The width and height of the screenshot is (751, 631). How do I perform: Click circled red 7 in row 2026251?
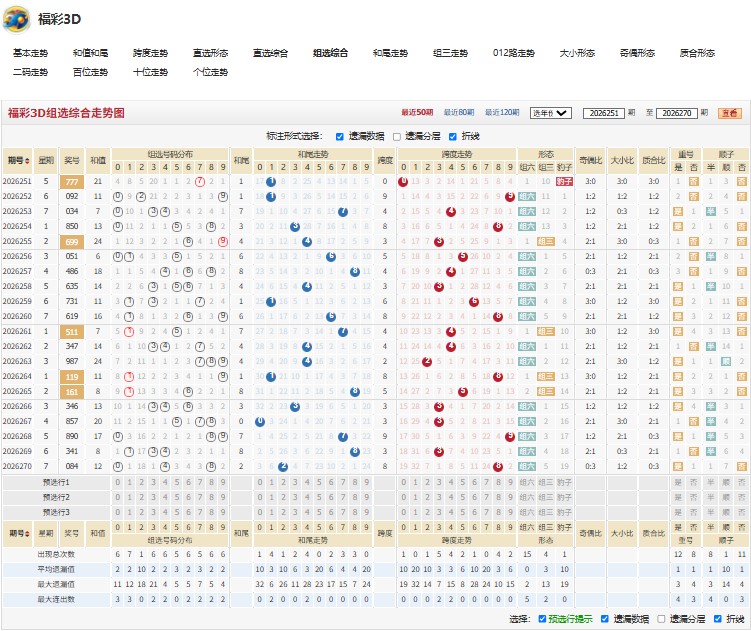200,182
